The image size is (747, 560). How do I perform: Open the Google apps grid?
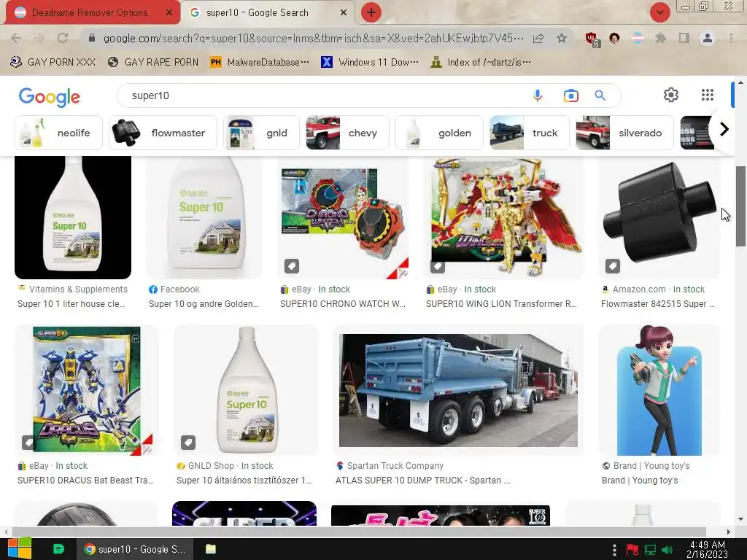click(708, 95)
